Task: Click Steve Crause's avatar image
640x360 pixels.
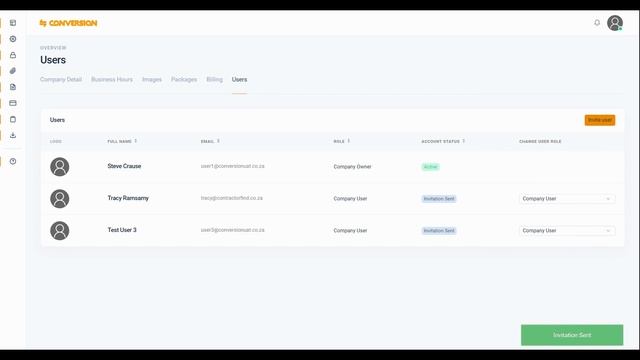Action: point(60,167)
